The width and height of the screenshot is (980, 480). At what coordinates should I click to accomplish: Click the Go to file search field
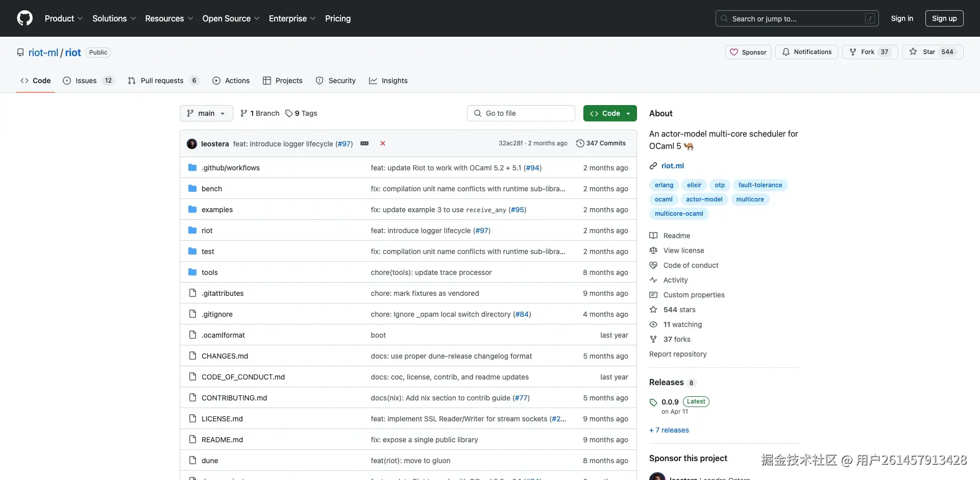521,113
